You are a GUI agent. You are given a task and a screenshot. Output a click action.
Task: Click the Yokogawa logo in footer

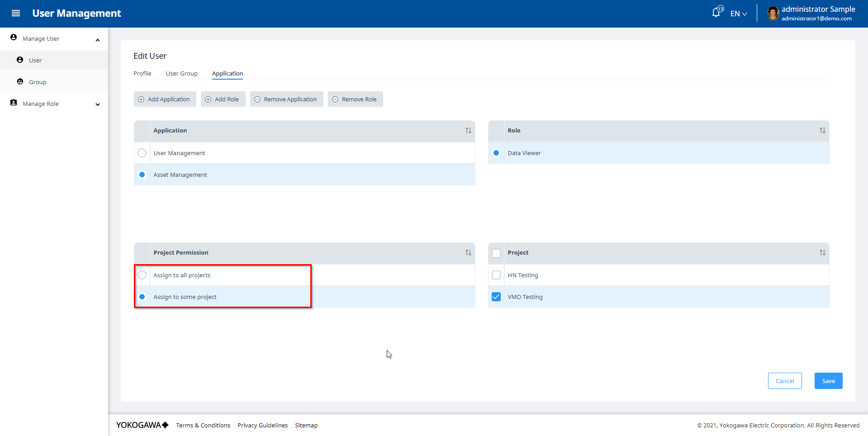pos(142,425)
